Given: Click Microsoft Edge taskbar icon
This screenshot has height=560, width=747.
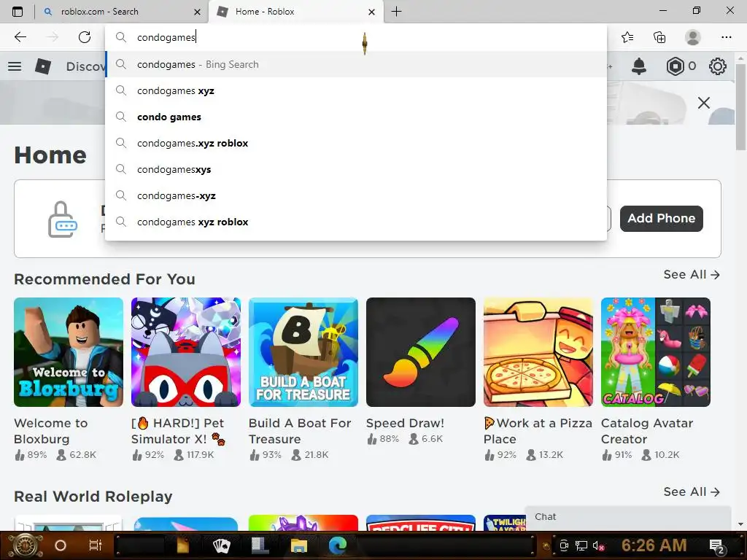Looking at the screenshot, I should click(x=338, y=545).
